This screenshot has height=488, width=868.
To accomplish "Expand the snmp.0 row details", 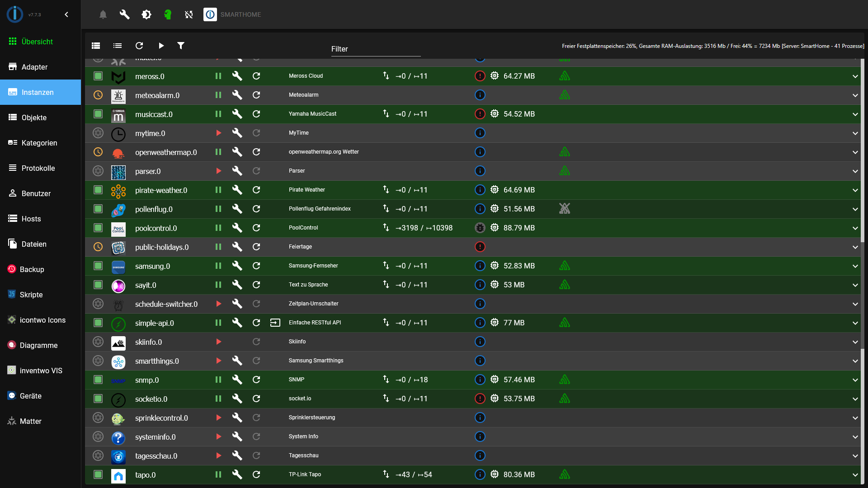I will 855,380.
